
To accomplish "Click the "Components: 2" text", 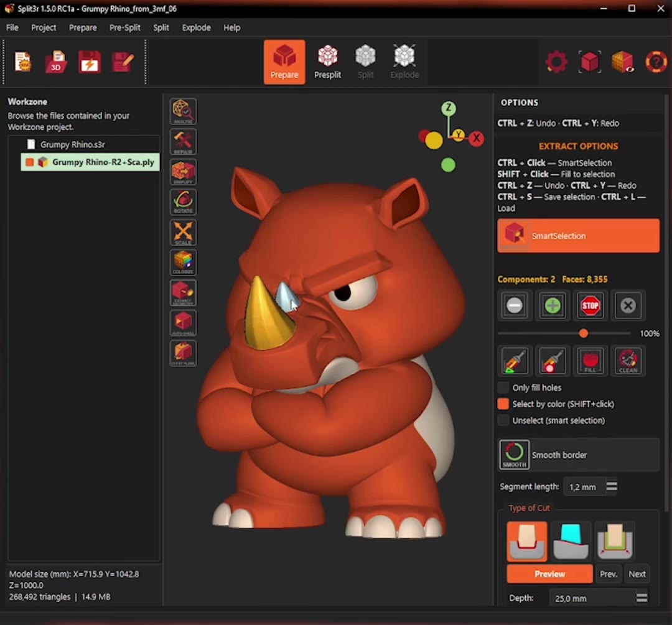I will 526,279.
